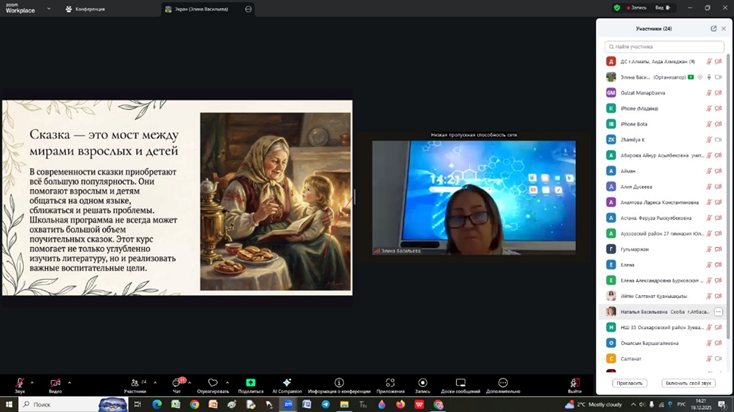Mute microphone with the Звук button
734x412 pixels.
19,384
